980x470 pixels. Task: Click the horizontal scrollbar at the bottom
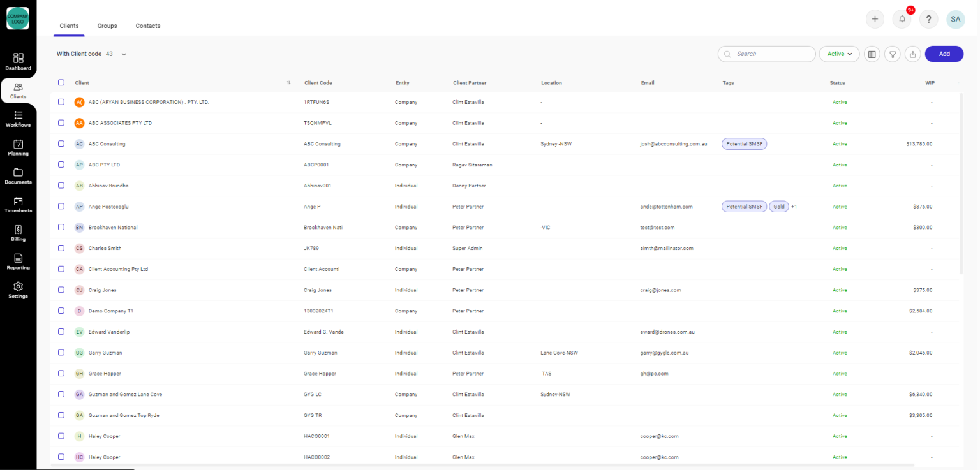[x=482, y=466]
